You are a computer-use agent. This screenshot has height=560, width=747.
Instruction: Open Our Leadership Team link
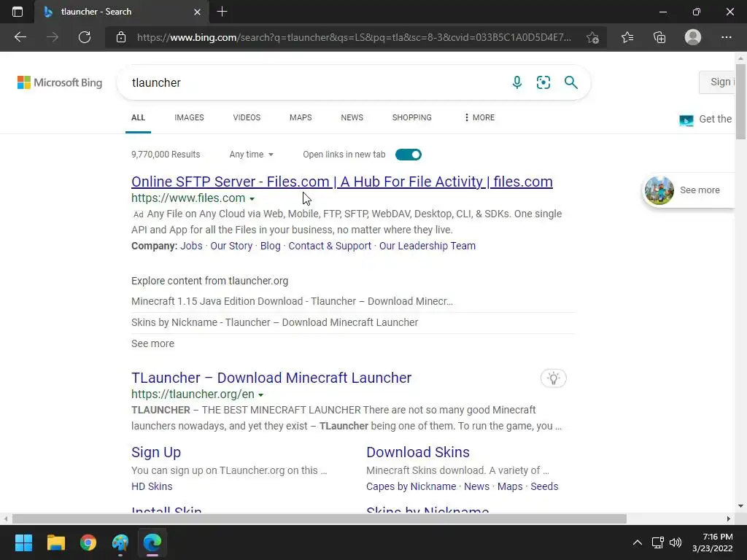[427, 246]
